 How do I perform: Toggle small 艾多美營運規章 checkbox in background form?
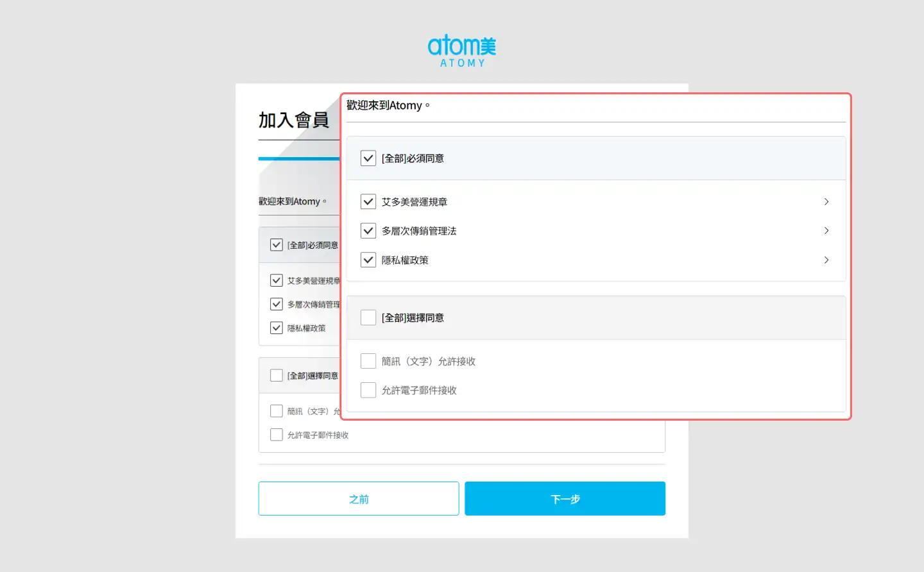(277, 281)
